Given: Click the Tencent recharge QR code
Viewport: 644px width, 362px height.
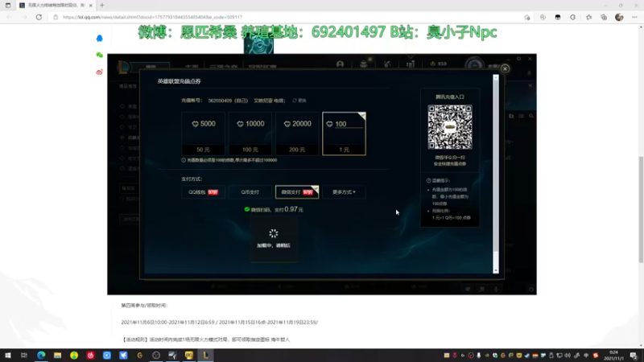Looking at the screenshot, I should pos(450,127).
